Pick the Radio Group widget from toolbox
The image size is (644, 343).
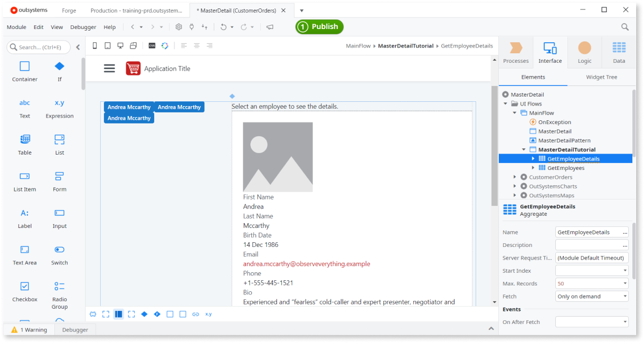(x=60, y=294)
